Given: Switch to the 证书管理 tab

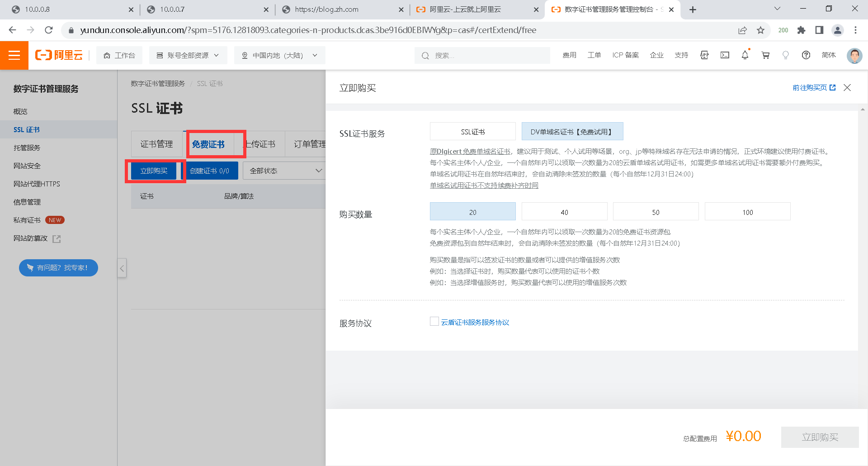Looking at the screenshot, I should point(156,144).
